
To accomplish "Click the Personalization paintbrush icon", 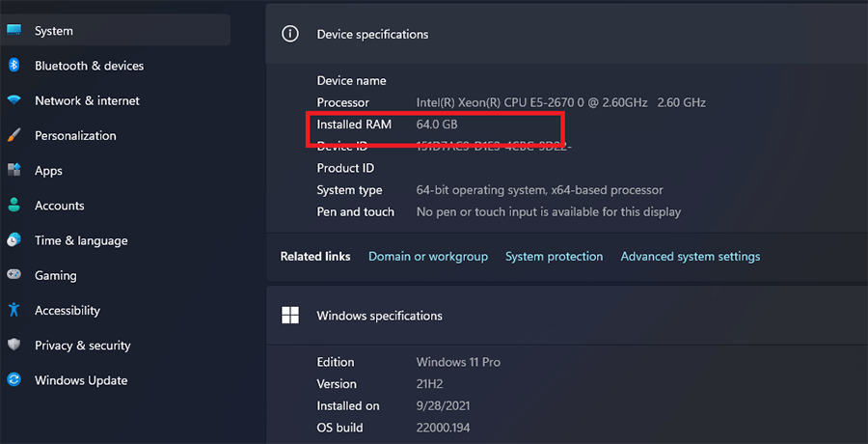I will tap(14, 136).
